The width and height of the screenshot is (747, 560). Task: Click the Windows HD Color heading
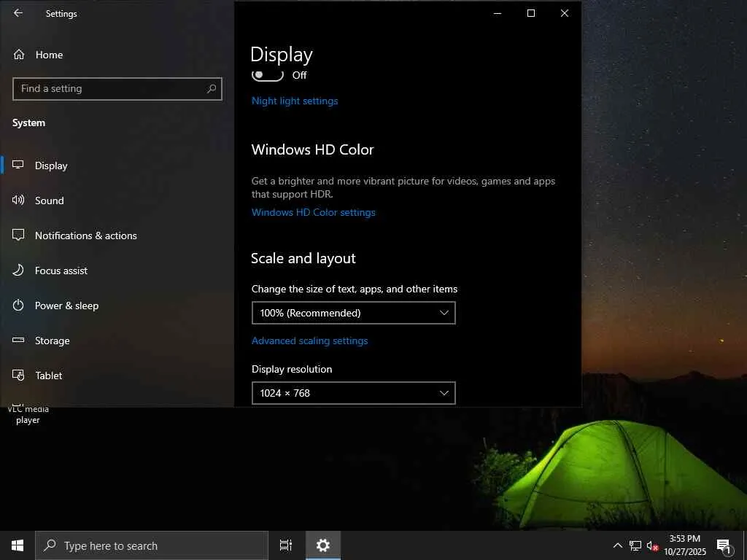[x=312, y=149]
